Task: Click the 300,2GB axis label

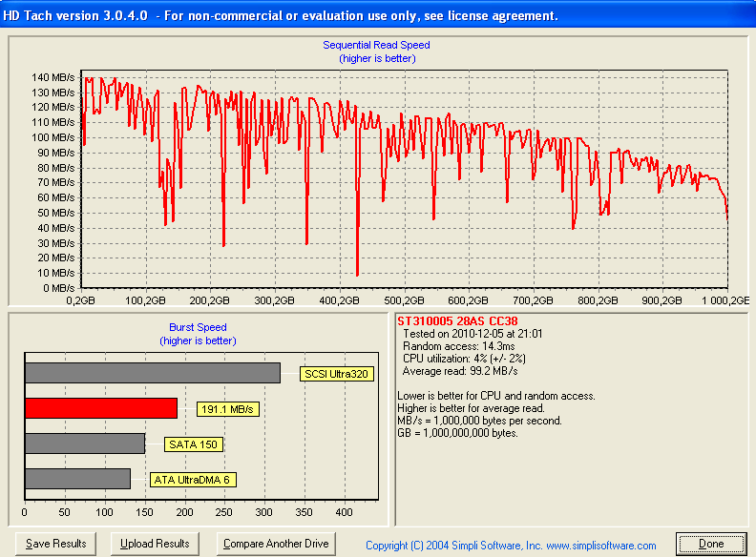Action: coord(274,300)
